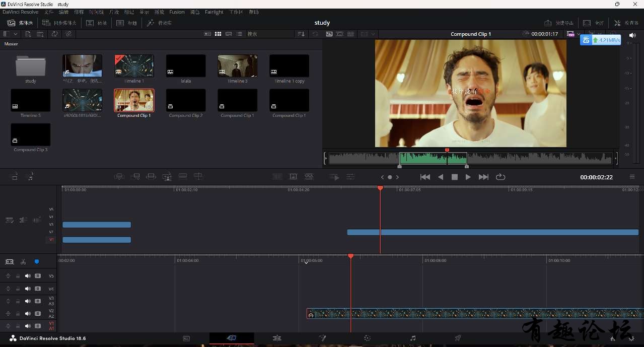Switch viewer to full screen mode
The height and width of the screenshot is (347, 644).
[593, 23]
